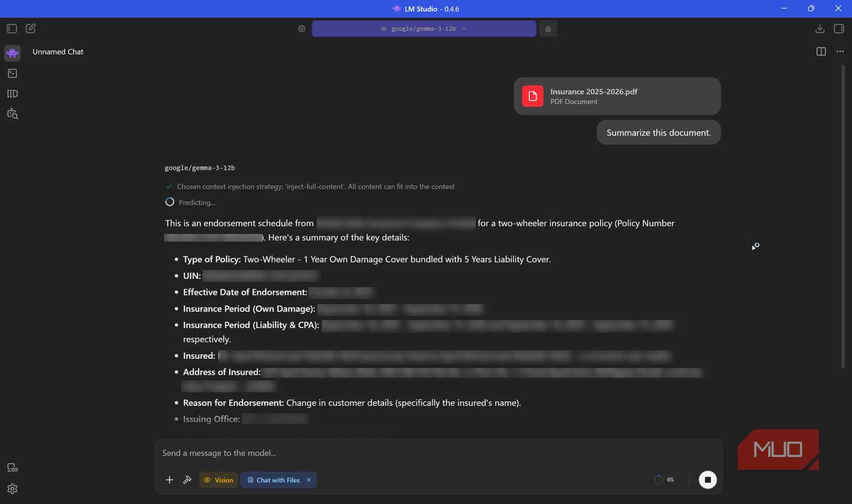The width and height of the screenshot is (852, 504).
Task: Open the Developer terminal view
Action: 12,73
